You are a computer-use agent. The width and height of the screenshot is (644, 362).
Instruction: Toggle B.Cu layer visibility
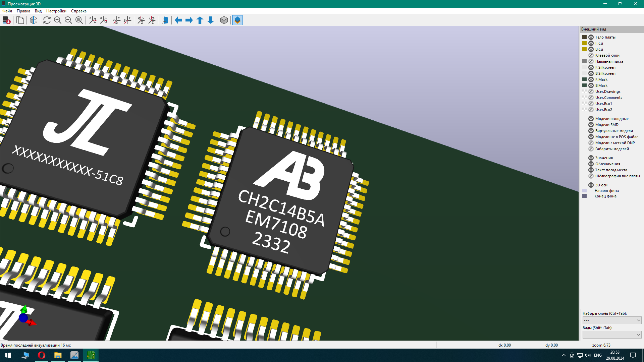coord(591,49)
